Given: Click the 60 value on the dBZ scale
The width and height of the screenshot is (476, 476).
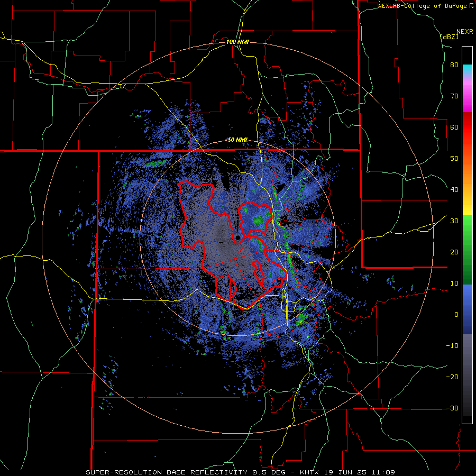Looking at the screenshot, I should click(454, 127).
